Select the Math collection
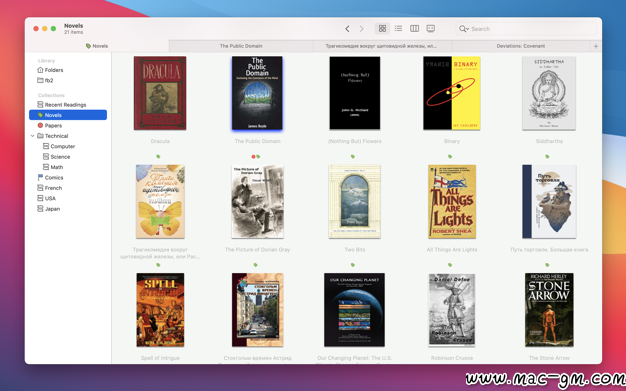Image resolution: width=626 pixels, height=391 pixels. [53, 167]
